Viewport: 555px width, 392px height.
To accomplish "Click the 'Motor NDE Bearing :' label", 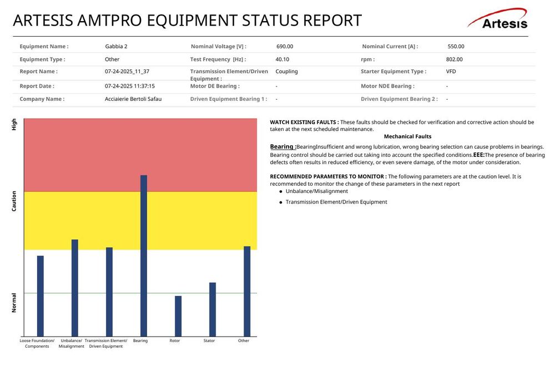I will click(x=387, y=86).
